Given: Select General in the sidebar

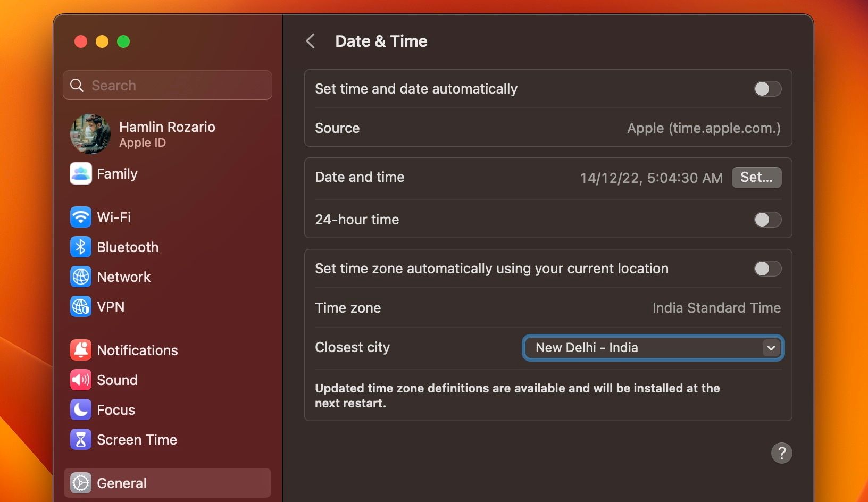Looking at the screenshot, I should (121, 483).
